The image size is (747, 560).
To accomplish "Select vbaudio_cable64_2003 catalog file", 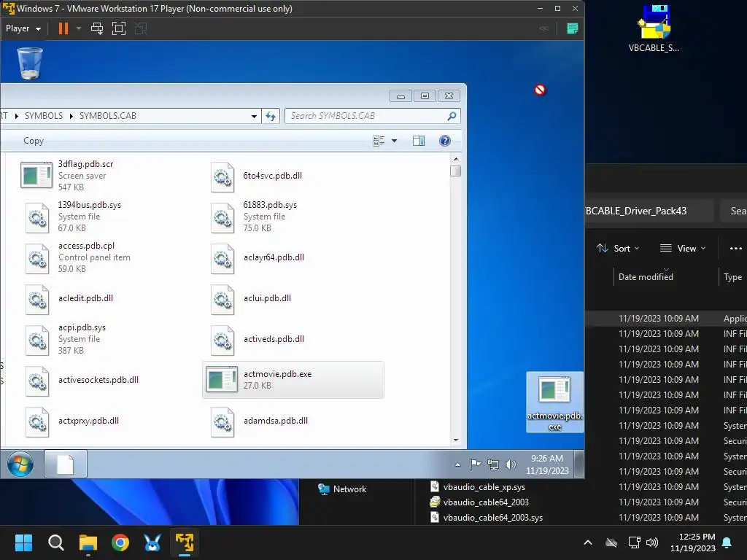I will (480, 502).
